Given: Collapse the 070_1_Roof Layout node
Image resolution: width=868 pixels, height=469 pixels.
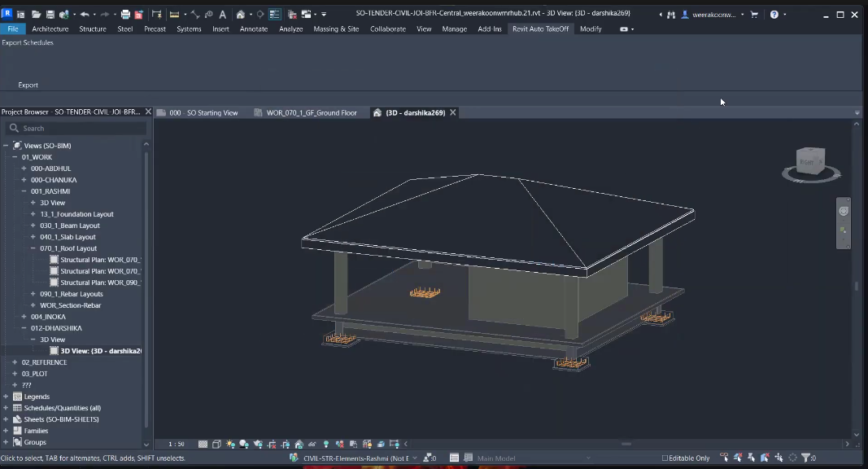Looking at the screenshot, I should (33, 248).
